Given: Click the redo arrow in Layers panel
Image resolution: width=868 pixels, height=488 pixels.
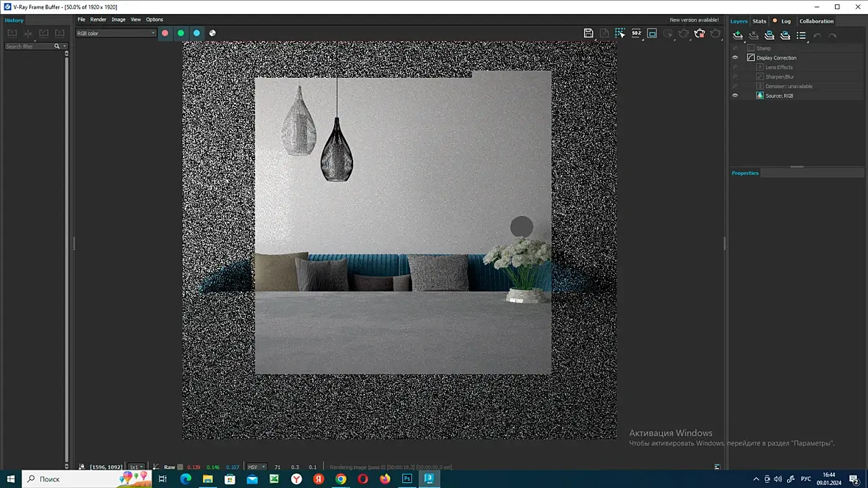Looking at the screenshot, I should click(x=833, y=35).
